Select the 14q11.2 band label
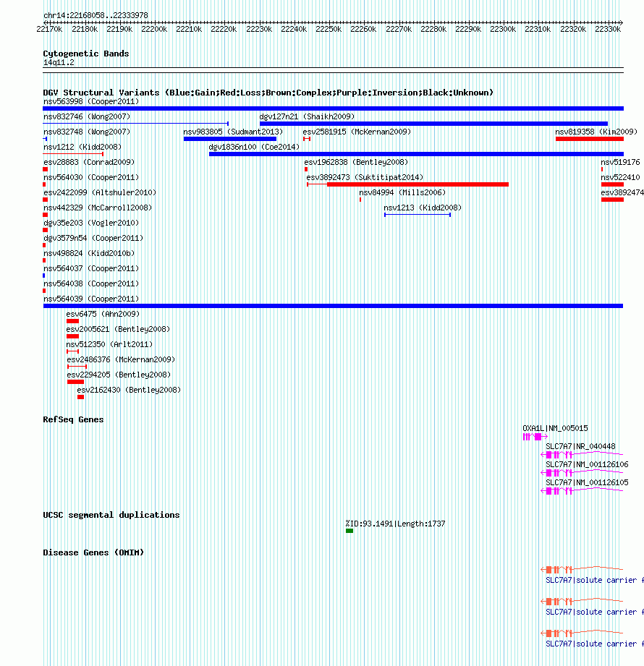 point(59,63)
